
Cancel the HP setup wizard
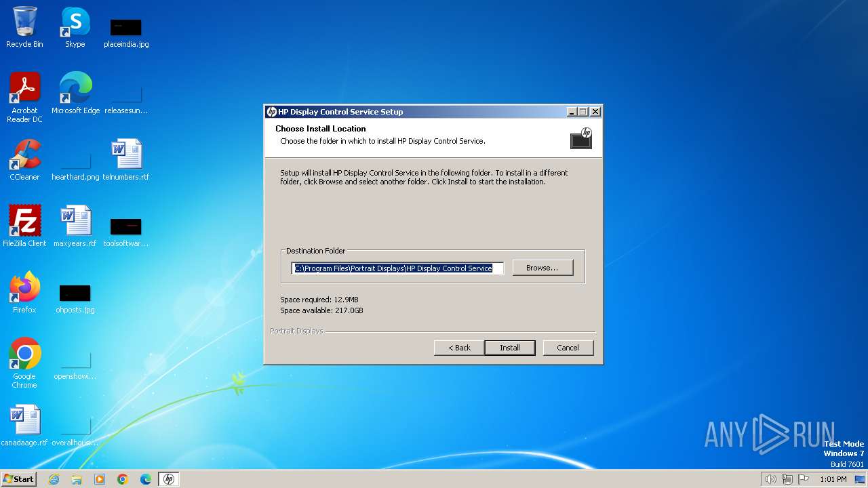click(568, 348)
